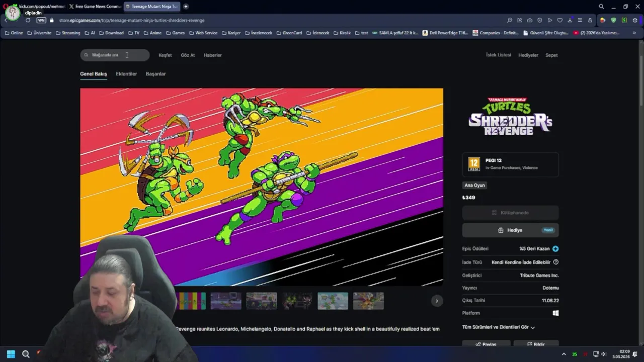This screenshot has height=362, width=644.
Task: Click the refund type help question icon
Action: [555, 262]
